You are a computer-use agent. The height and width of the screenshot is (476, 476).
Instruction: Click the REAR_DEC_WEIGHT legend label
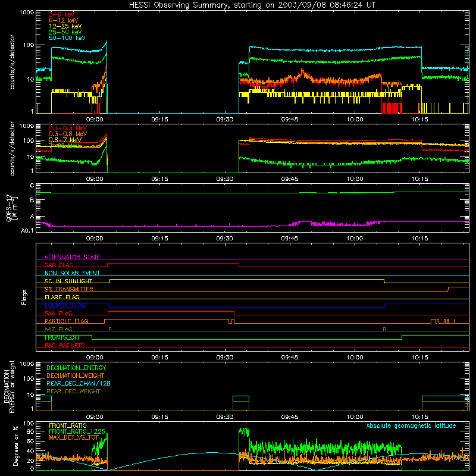[x=73, y=392]
